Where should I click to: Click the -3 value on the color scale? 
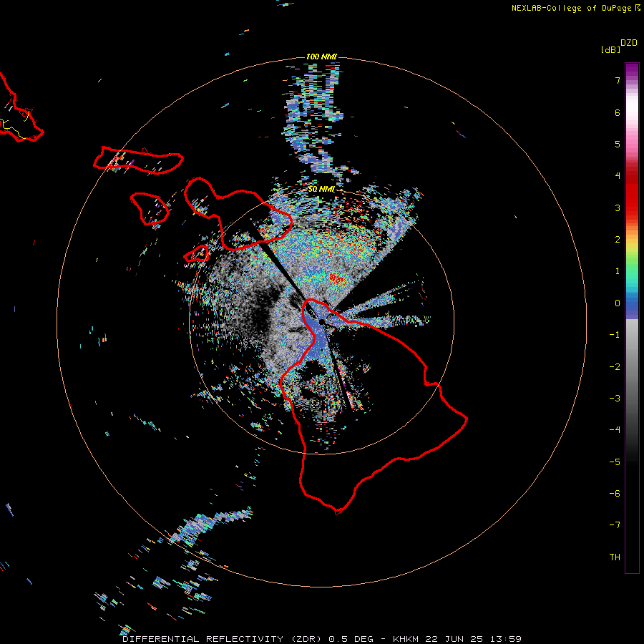point(615,399)
